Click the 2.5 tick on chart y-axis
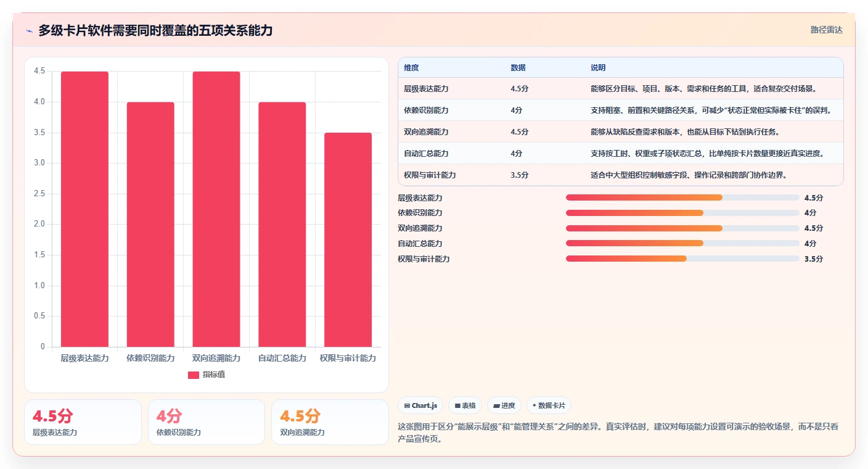868x469 pixels. (39, 194)
